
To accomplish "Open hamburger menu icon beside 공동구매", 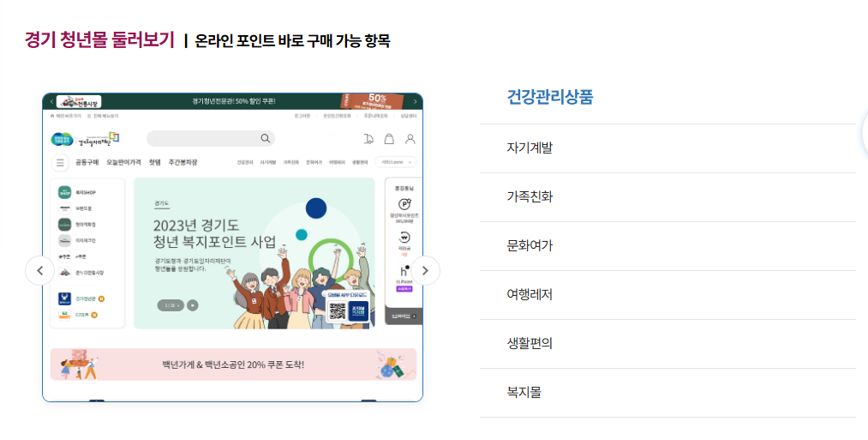I will (60, 163).
